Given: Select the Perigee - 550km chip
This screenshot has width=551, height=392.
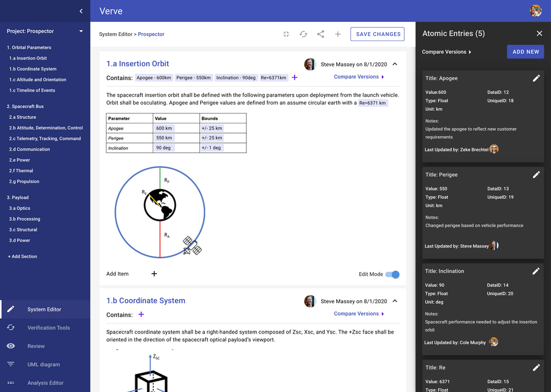Looking at the screenshot, I should (193, 78).
